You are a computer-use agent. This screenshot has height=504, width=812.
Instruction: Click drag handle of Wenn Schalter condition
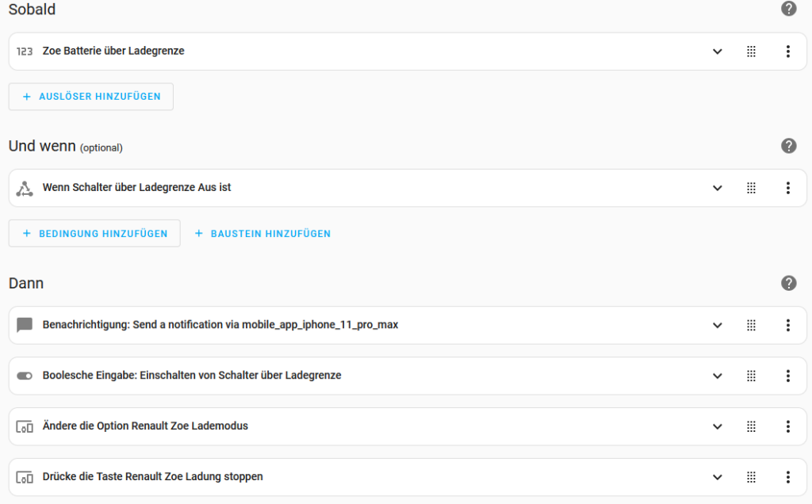point(751,188)
